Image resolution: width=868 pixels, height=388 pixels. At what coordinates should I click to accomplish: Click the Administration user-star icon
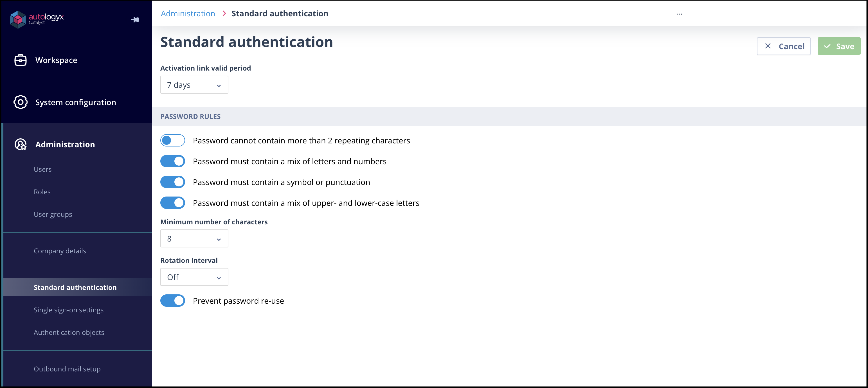[x=21, y=144]
